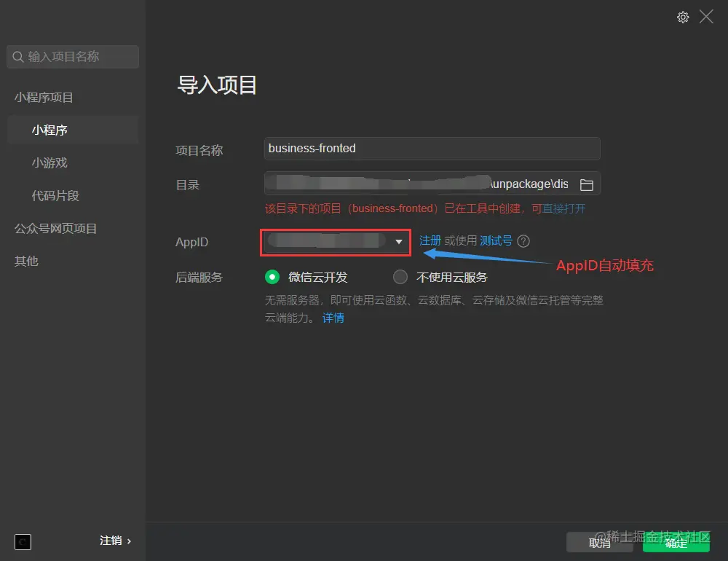The width and height of the screenshot is (728, 561).
Task: Click 直接打开 link in warning
Action: point(564,208)
